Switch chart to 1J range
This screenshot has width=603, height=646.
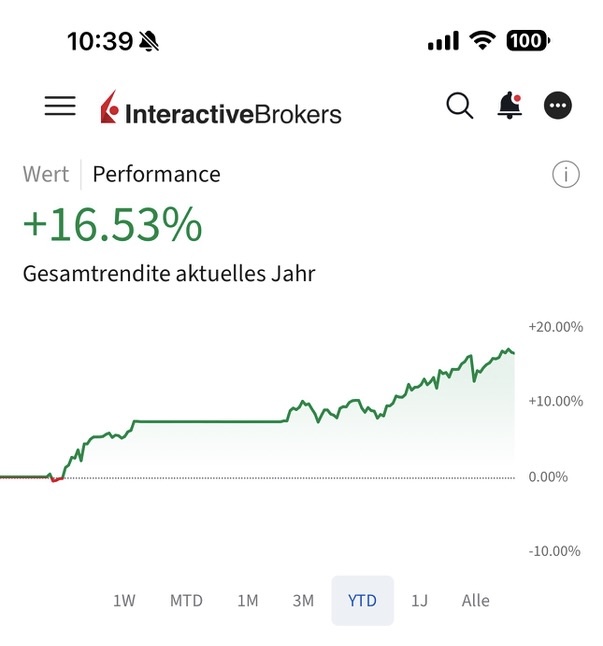pyautogui.click(x=420, y=600)
